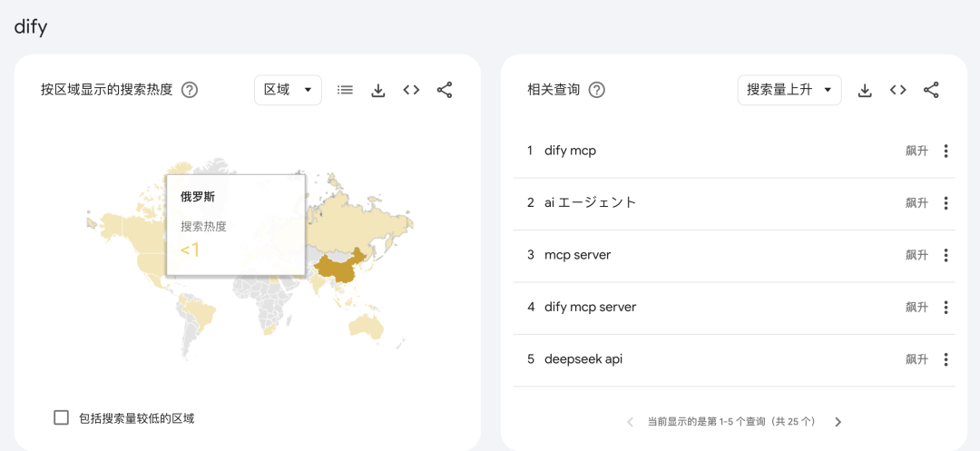This screenshot has width=980, height=451.
Task: Open help for search interest by region
Action: (190, 90)
